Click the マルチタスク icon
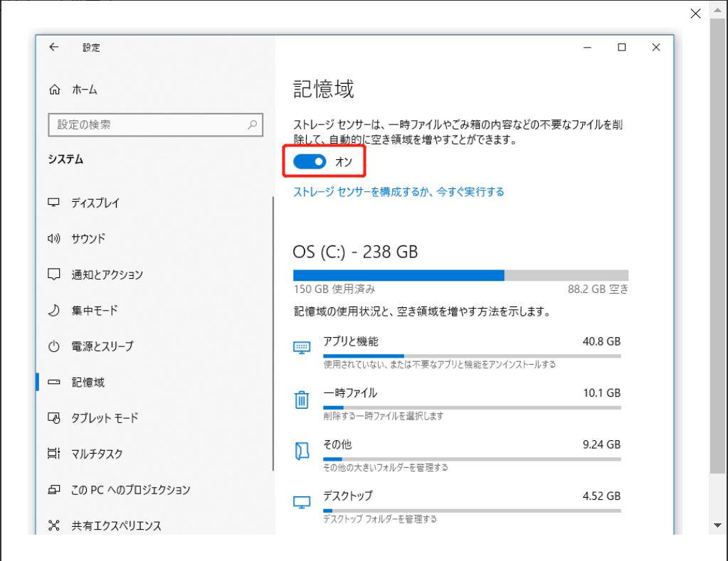 coord(54,454)
